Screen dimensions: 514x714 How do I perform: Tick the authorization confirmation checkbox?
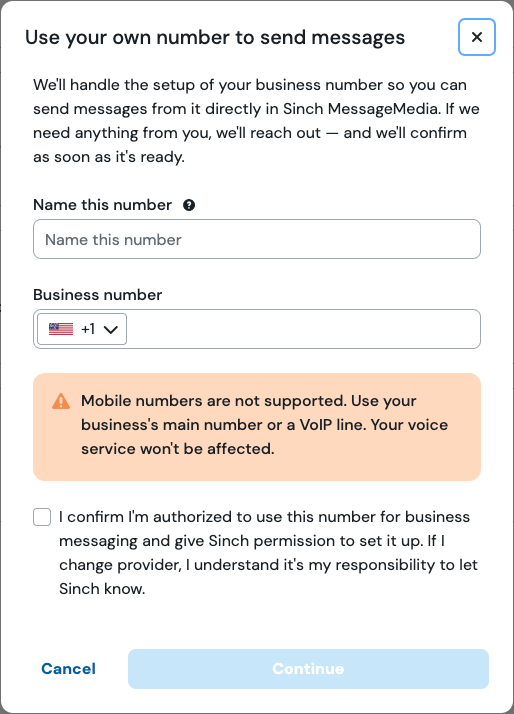42,517
